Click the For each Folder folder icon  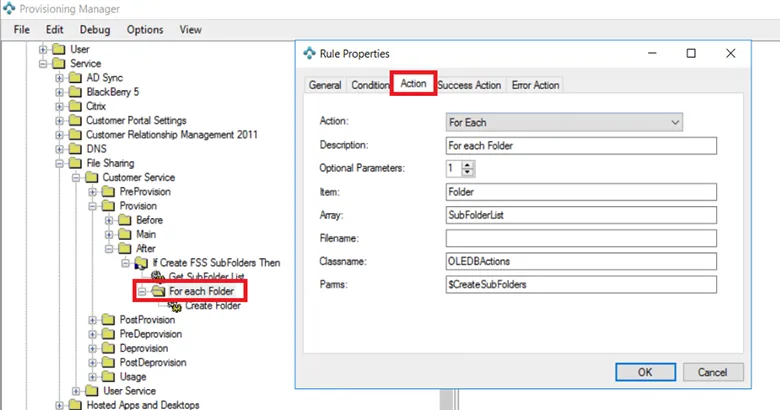[158, 291]
